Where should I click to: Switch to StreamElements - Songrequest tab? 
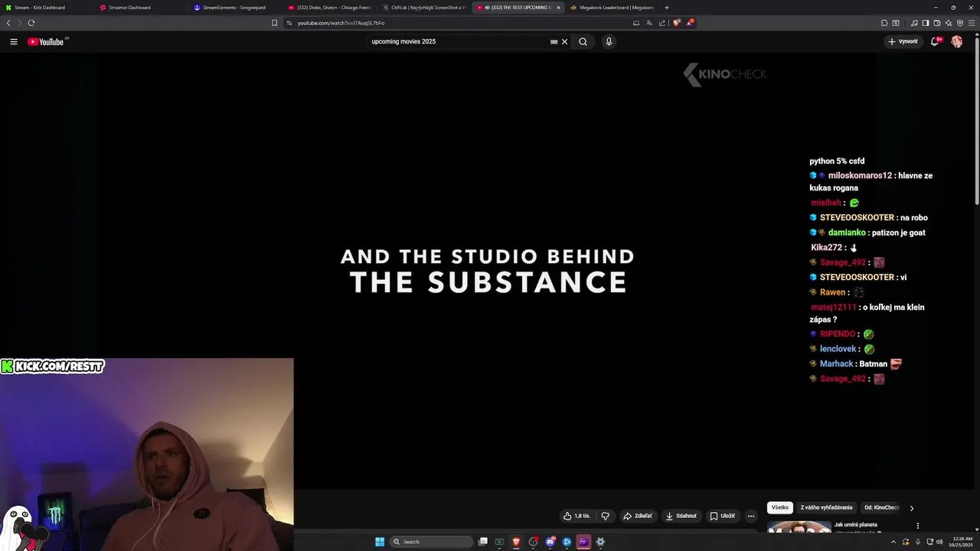click(x=236, y=8)
